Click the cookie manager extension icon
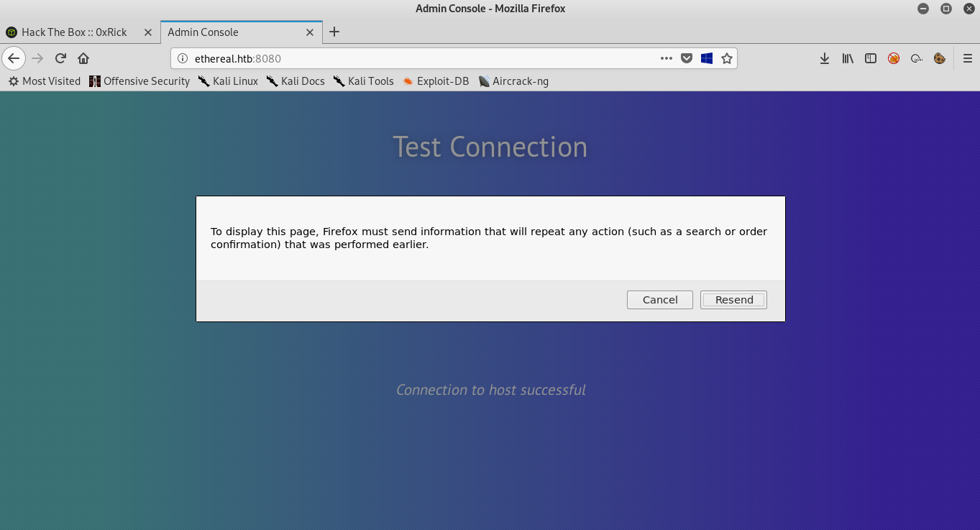Viewport: 980px width, 530px height. [x=940, y=58]
